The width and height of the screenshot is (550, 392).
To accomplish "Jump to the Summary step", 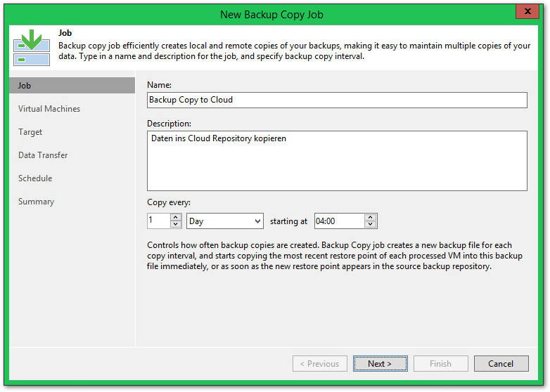I will click(x=36, y=202).
